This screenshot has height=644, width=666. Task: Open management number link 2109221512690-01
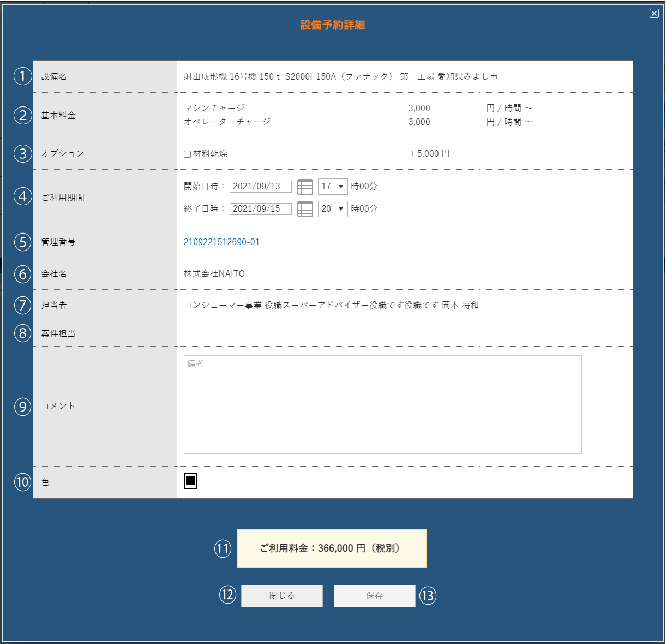(221, 242)
